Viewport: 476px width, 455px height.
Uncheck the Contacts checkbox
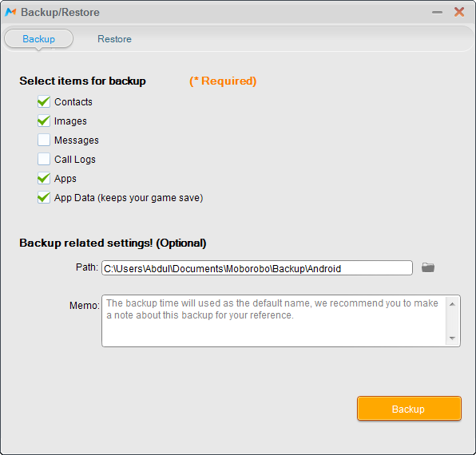click(x=44, y=101)
